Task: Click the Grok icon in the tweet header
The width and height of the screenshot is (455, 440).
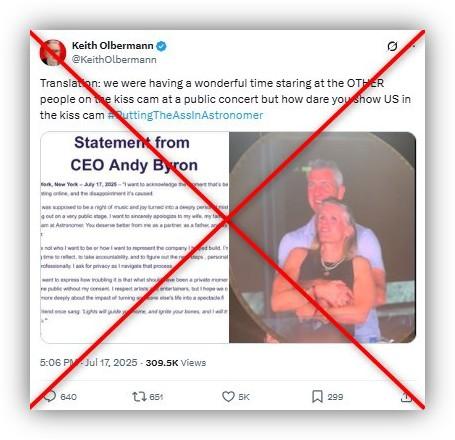Action: pos(392,46)
